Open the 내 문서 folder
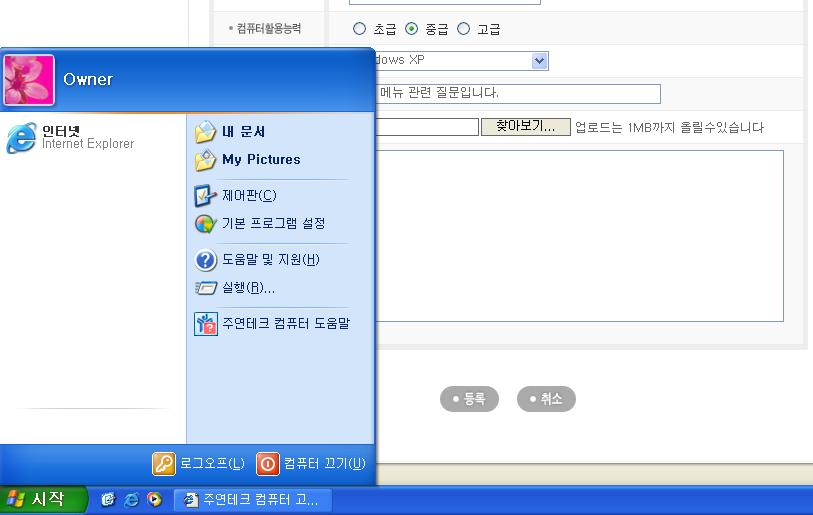This screenshot has height=515, width=813. coord(242,132)
